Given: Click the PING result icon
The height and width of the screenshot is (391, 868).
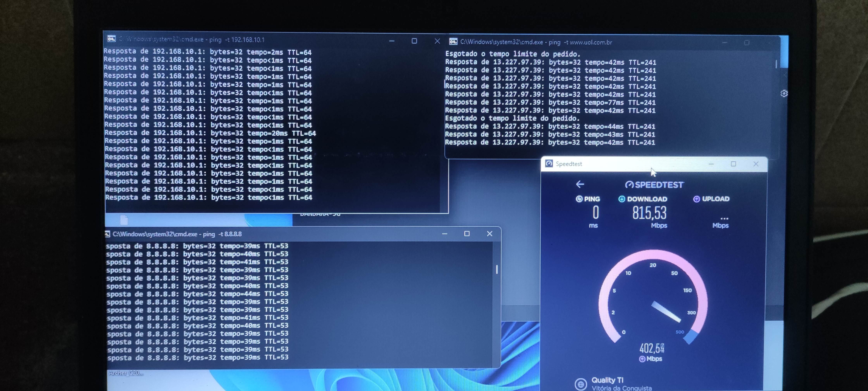Looking at the screenshot, I should click(x=579, y=199).
